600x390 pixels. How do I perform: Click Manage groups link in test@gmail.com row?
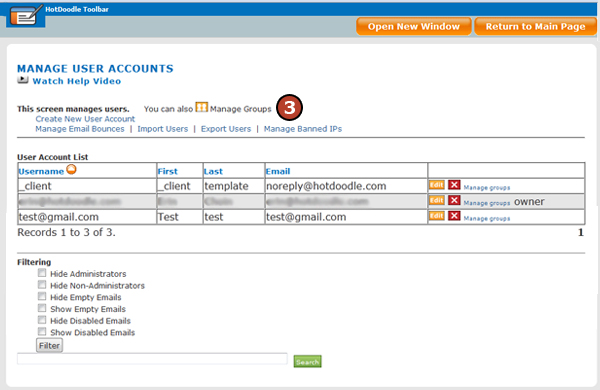pos(487,218)
